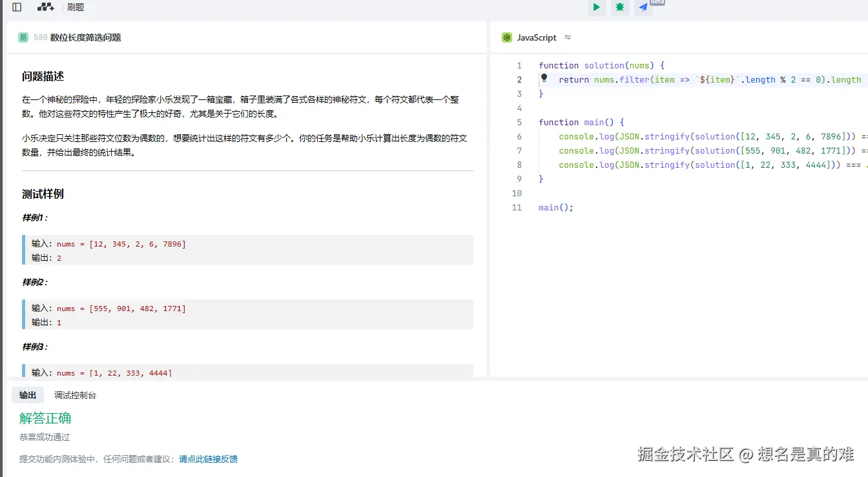Open the 刷题 menu item

76,7
